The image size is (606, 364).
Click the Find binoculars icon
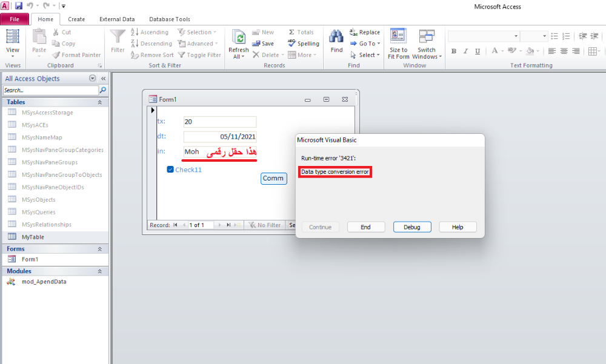point(336,37)
